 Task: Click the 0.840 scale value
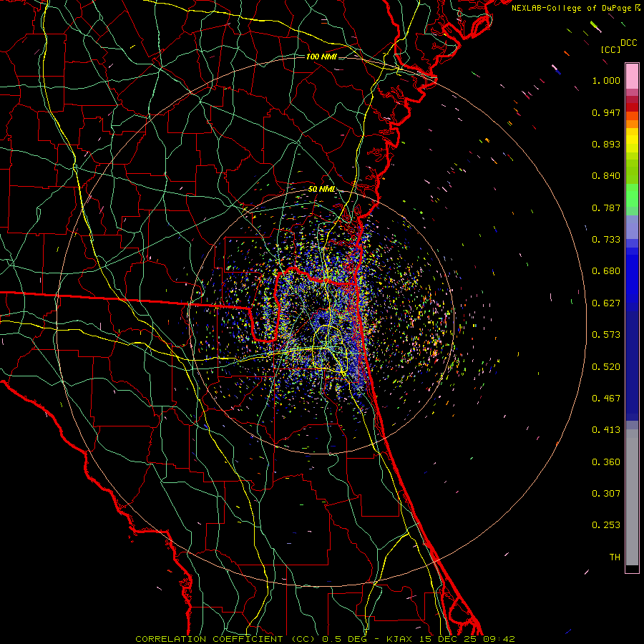[x=606, y=176]
